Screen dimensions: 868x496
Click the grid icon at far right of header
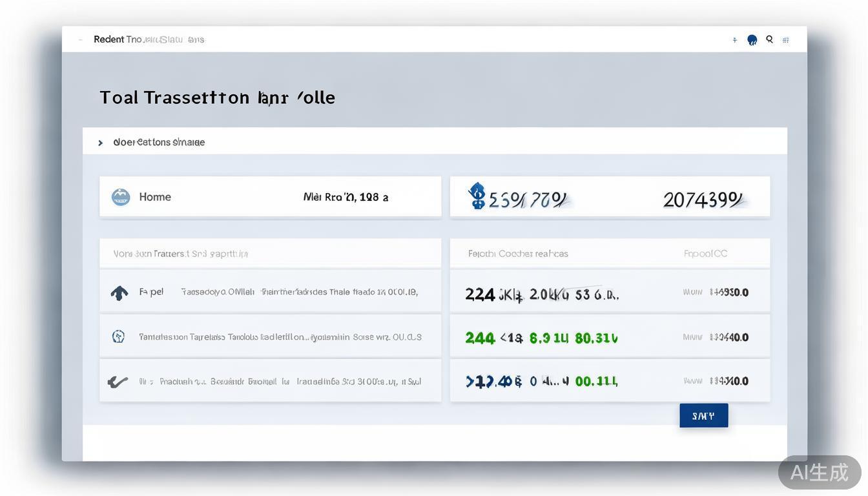point(786,40)
